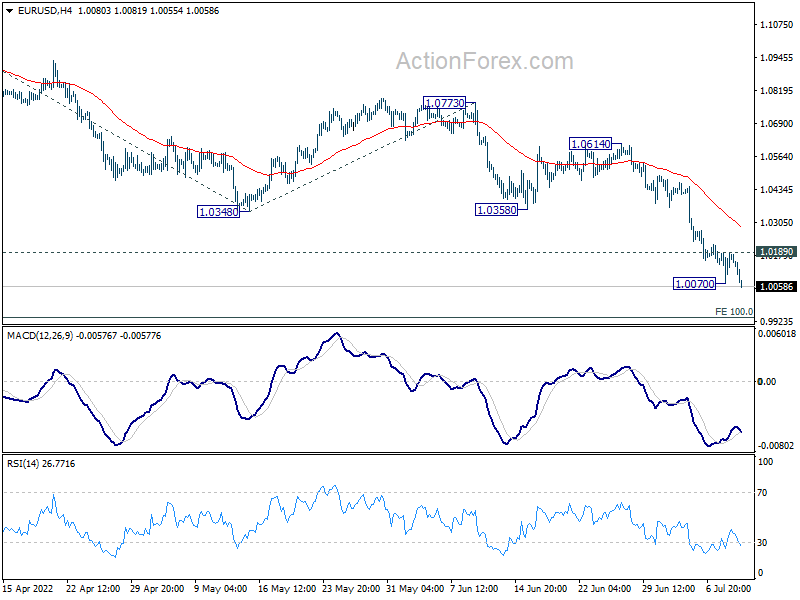Click the RSI 30 level label
The image size is (800, 600).
click(762, 543)
